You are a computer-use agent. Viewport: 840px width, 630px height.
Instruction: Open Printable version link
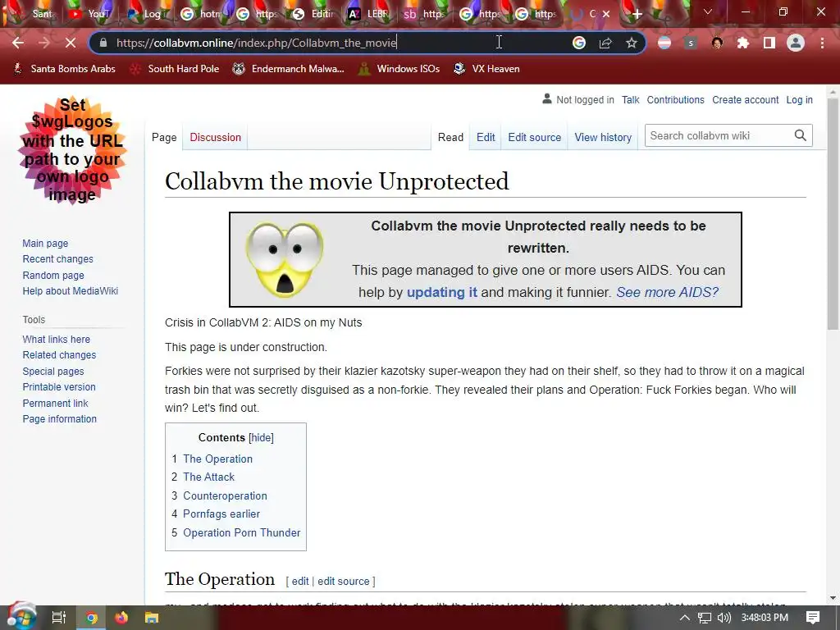point(59,387)
